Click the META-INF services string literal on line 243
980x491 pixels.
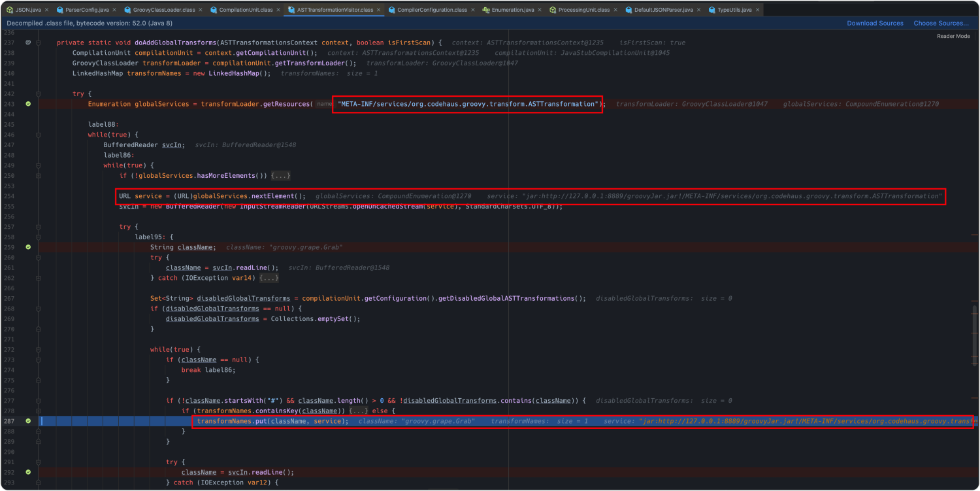[468, 104]
